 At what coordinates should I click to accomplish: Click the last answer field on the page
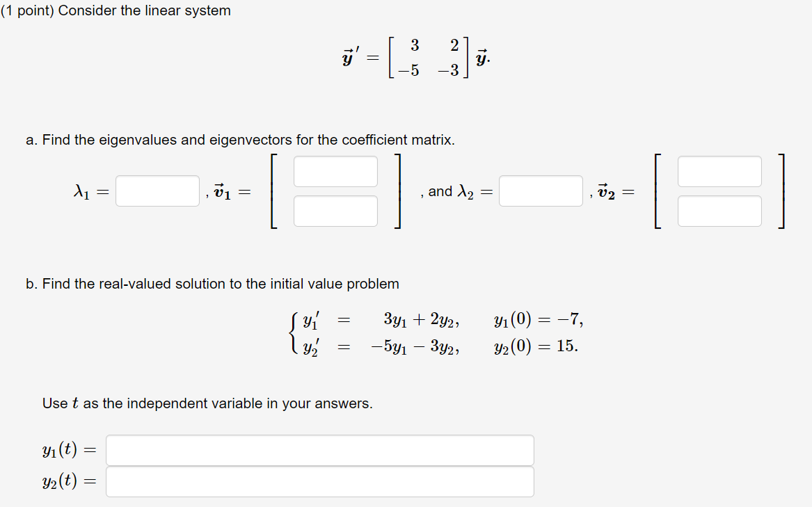pyautogui.click(x=319, y=481)
